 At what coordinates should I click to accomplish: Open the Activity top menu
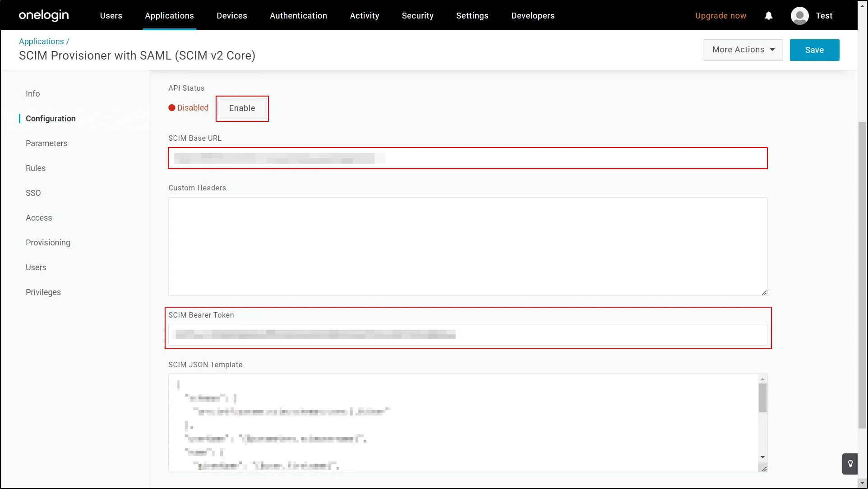365,16
